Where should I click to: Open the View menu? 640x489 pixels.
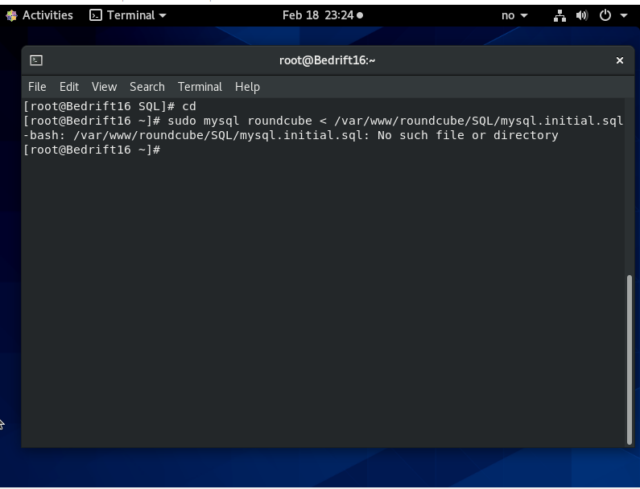click(102, 87)
